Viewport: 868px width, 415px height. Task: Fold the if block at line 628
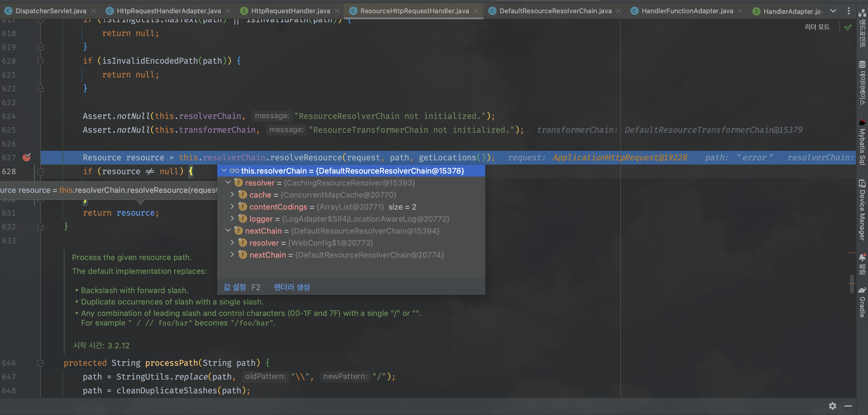pyautogui.click(x=40, y=171)
